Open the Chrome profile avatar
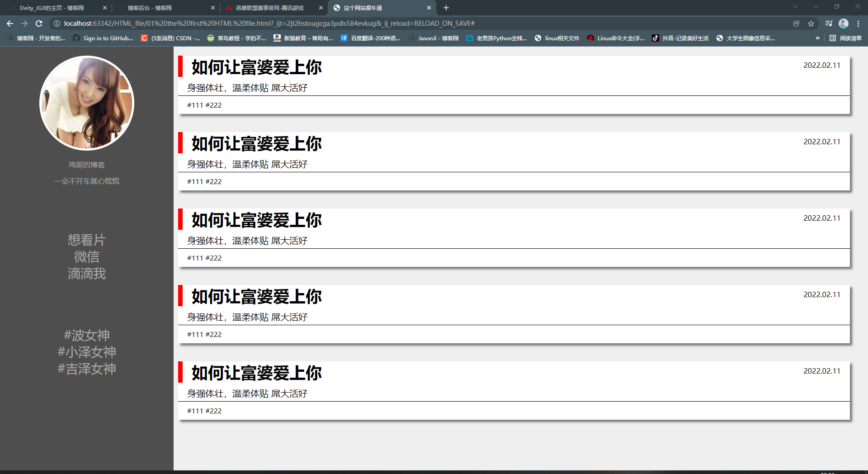Image resolution: width=868 pixels, height=474 pixels. [844, 24]
